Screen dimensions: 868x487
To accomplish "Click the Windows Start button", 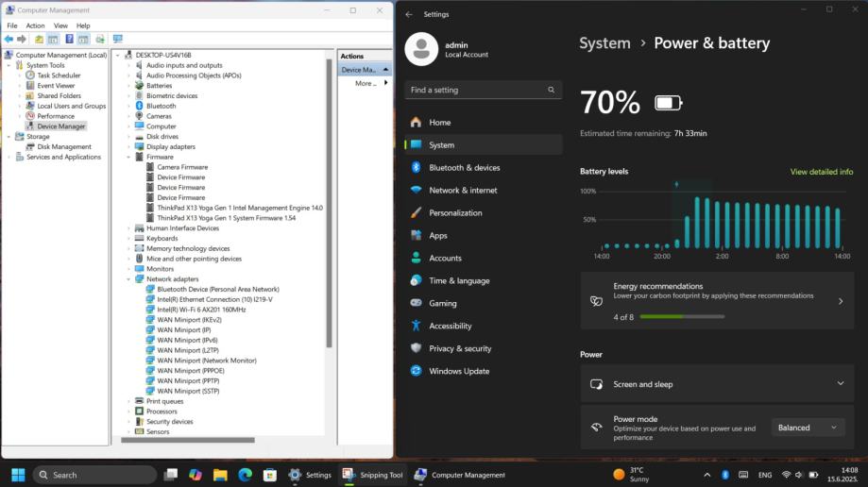I will [18, 475].
